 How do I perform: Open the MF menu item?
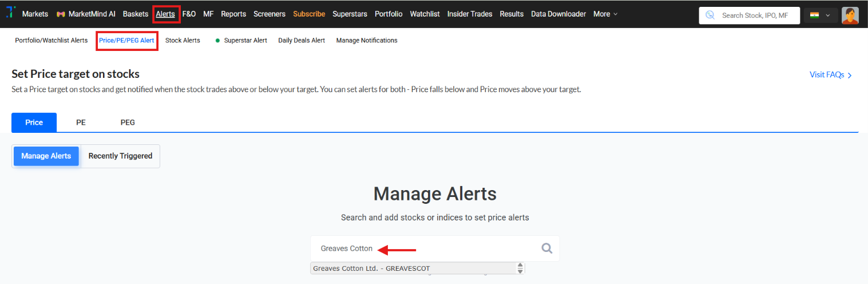[208, 14]
